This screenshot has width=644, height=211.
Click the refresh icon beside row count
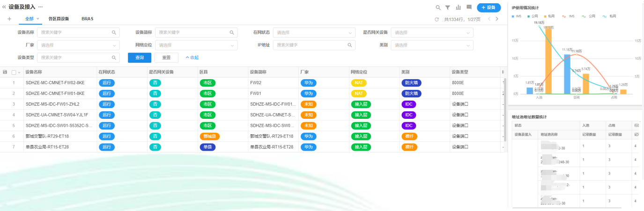pyautogui.click(x=437, y=19)
